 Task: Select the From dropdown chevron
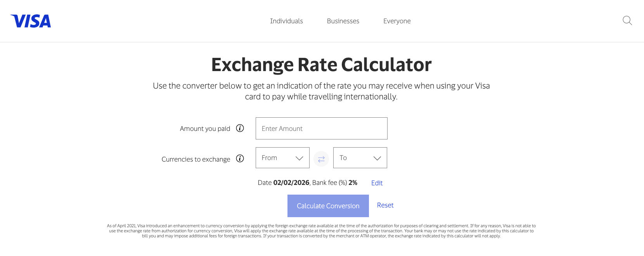(299, 158)
